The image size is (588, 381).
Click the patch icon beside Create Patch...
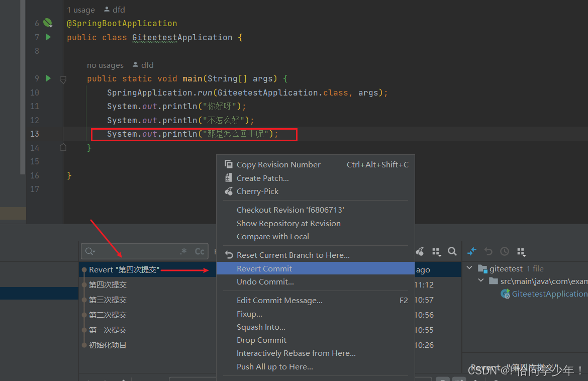(228, 178)
